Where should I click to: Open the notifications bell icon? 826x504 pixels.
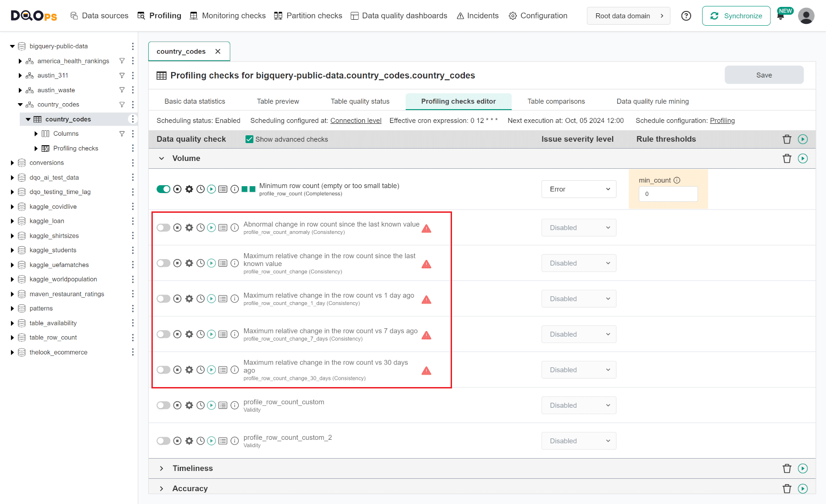point(781,17)
